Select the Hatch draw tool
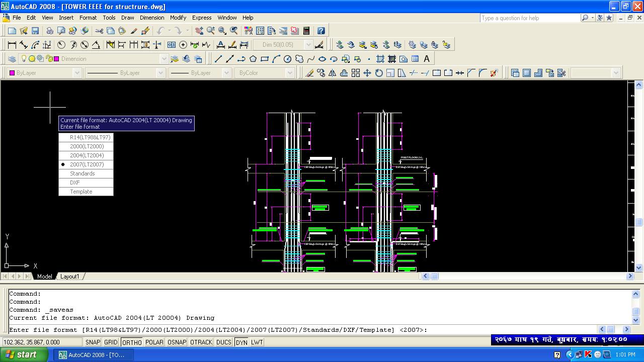Screen dimensions: 644x362 pyautogui.click(x=380, y=59)
